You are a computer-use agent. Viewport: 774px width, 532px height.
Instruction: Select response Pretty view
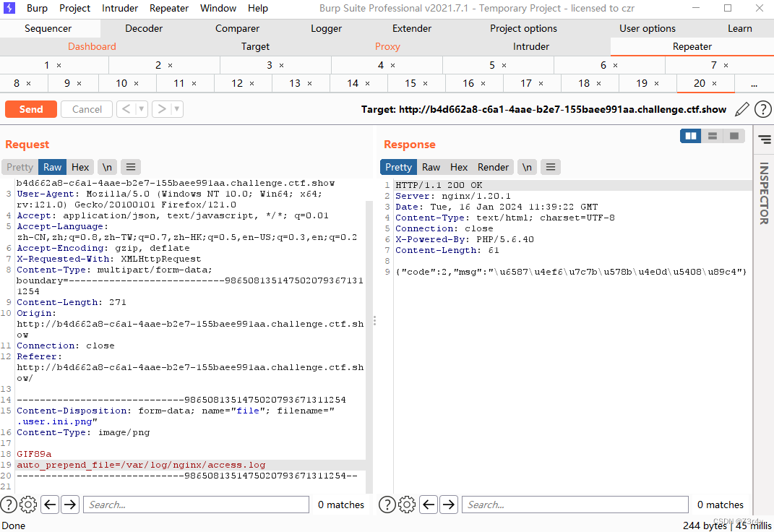(398, 167)
